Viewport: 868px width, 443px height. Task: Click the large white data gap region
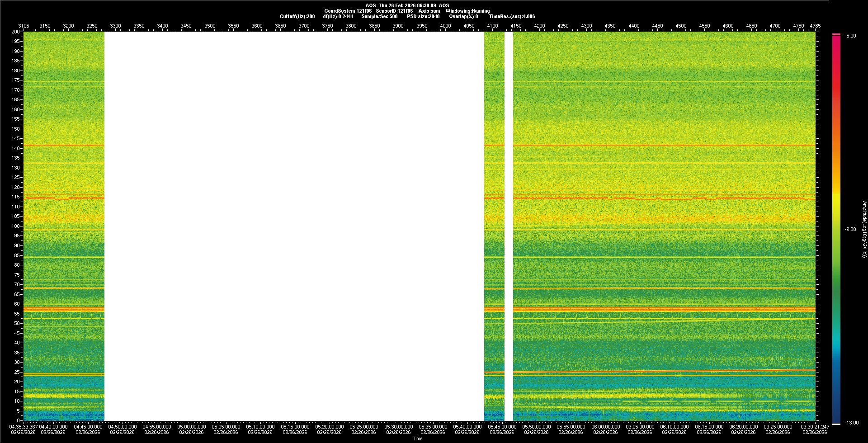pyautogui.click(x=294, y=226)
